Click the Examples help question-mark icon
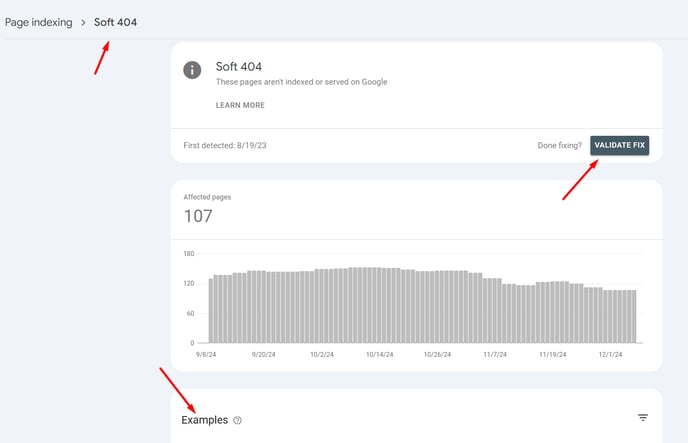 (x=237, y=420)
